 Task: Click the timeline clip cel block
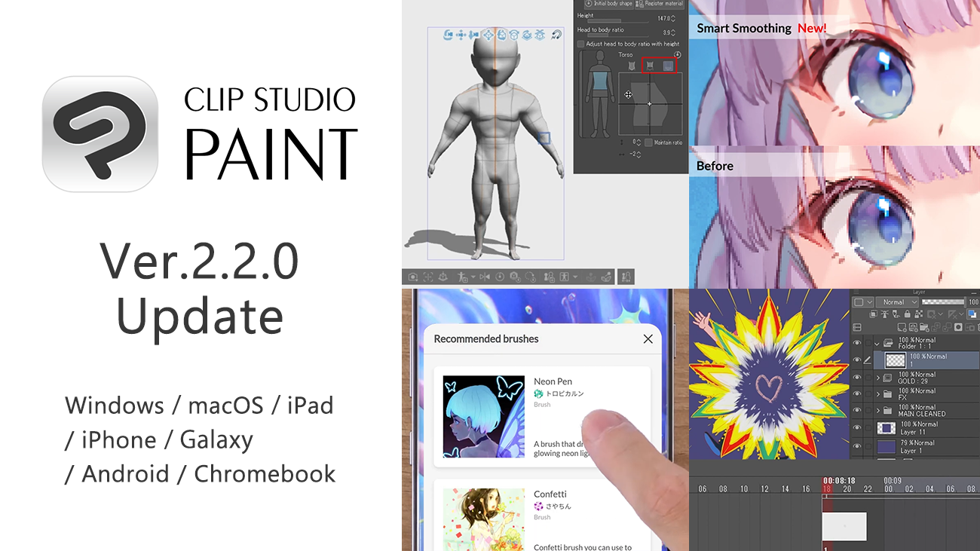point(844,526)
